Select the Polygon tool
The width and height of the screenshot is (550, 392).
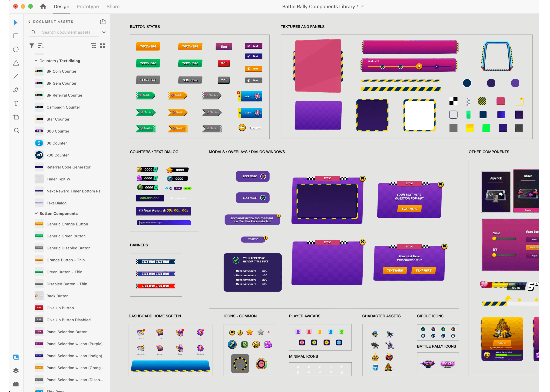16,63
